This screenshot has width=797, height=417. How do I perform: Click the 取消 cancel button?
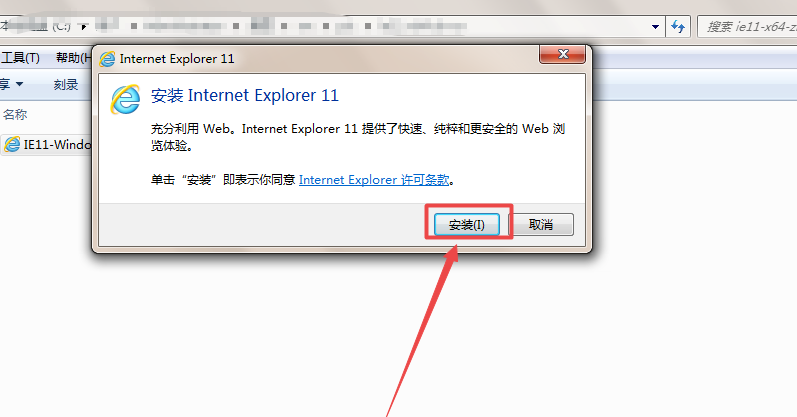pyautogui.click(x=541, y=225)
